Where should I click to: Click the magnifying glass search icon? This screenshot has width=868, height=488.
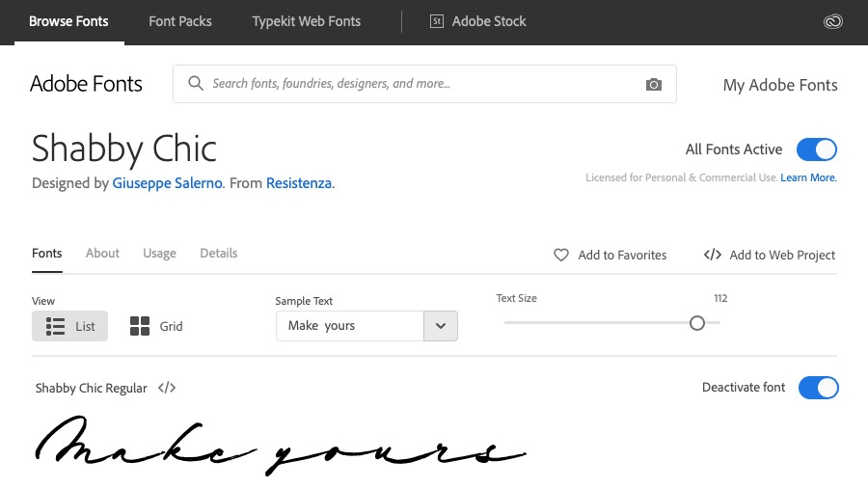pyautogui.click(x=196, y=84)
